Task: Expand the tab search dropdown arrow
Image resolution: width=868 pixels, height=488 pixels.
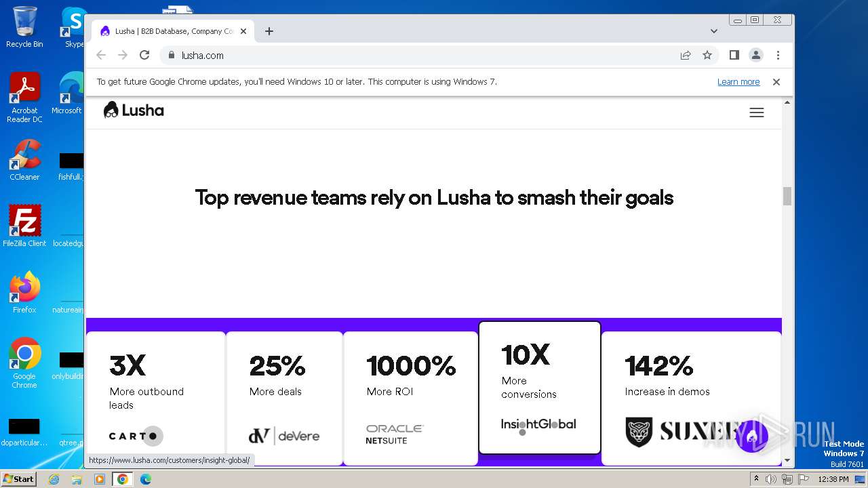Action: [714, 31]
